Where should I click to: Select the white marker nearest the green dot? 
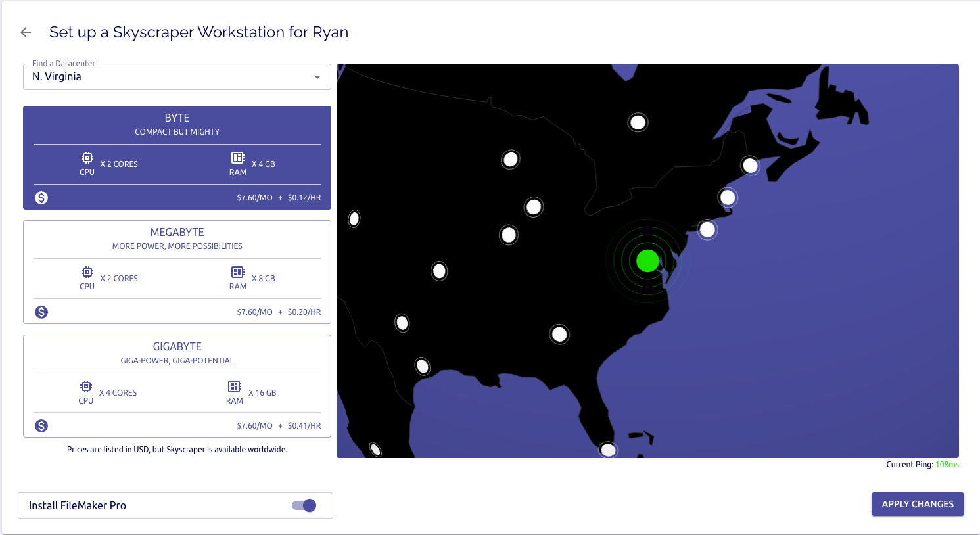coord(707,229)
